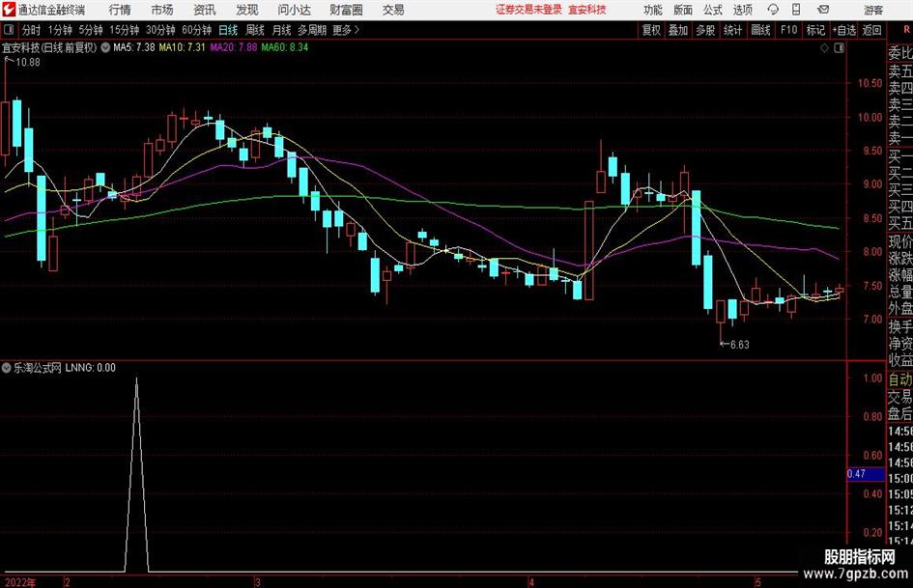Click the customer service headset icon

tap(773, 10)
